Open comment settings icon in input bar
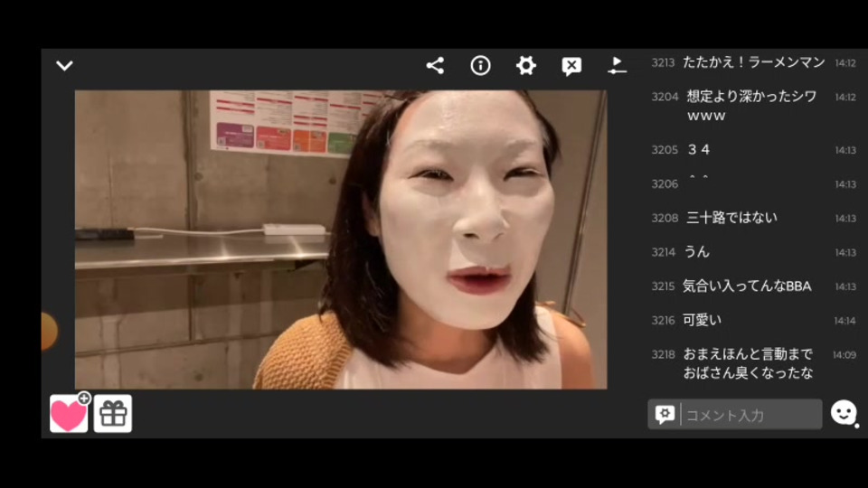 click(x=665, y=415)
